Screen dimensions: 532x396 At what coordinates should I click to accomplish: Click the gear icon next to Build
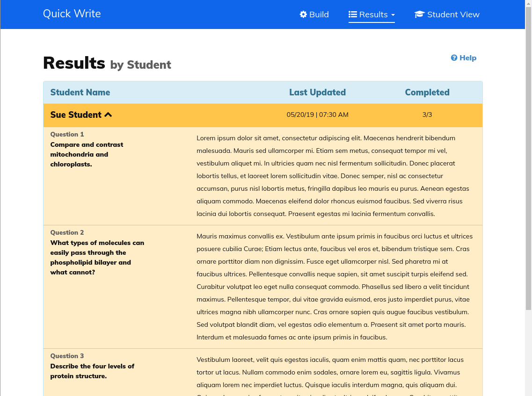pos(303,14)
